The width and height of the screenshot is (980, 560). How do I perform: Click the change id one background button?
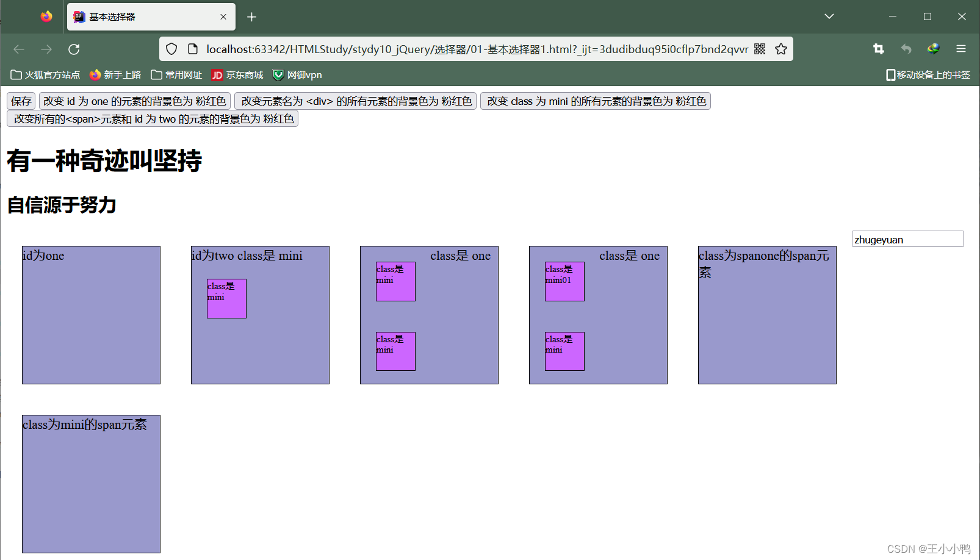pos(135,101)
